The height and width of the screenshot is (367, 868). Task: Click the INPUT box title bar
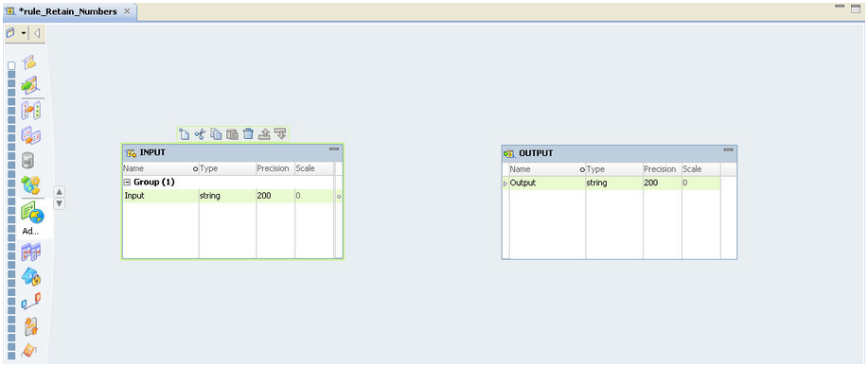click(233, 153)
